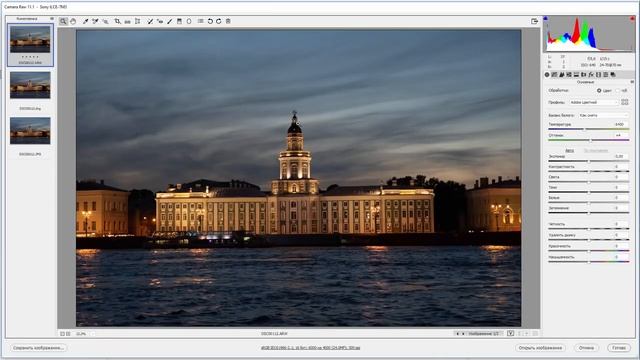The width and height of the screenshot is (640, 360).
Task: Rotate image counterclockwise
Action: coord(210,21)
